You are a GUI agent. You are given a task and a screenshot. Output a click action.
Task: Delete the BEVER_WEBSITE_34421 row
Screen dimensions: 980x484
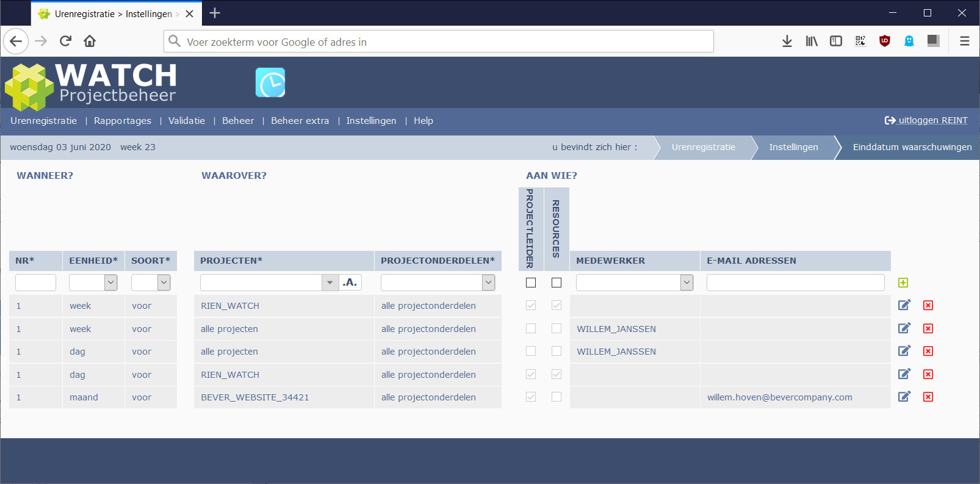[x=928, y=397]
